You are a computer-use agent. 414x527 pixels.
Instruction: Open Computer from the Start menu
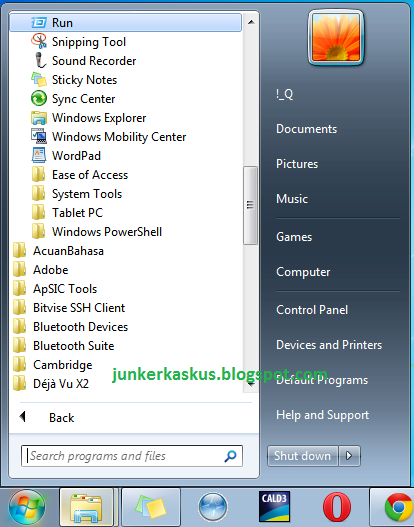pos(303,272)
